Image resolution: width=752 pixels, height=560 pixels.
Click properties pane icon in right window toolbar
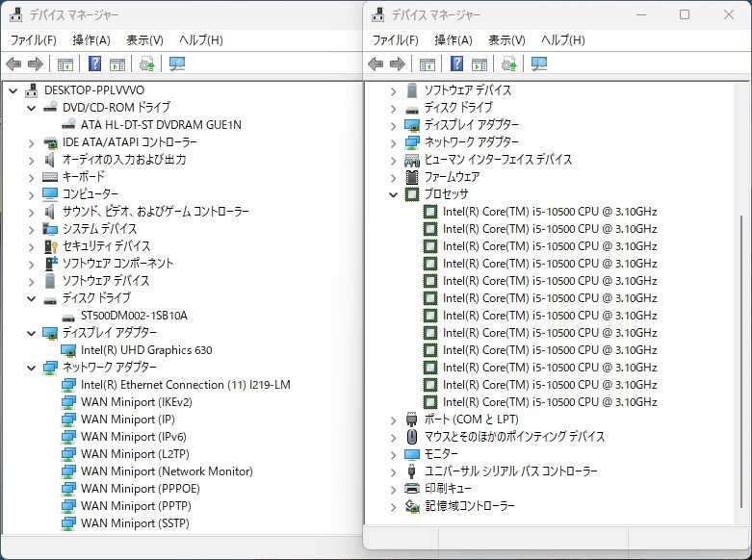(x=480, y=64)
